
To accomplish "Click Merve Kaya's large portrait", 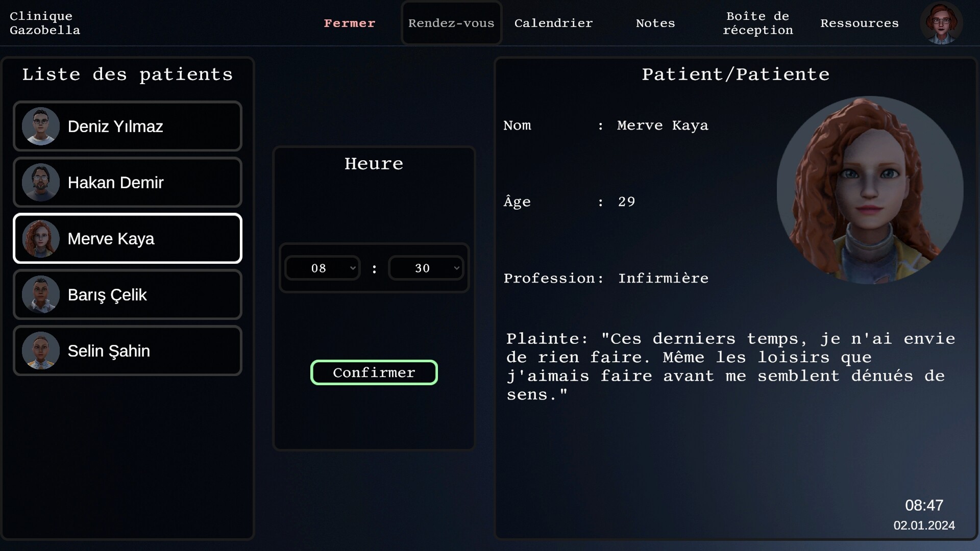I will [870, 190].
